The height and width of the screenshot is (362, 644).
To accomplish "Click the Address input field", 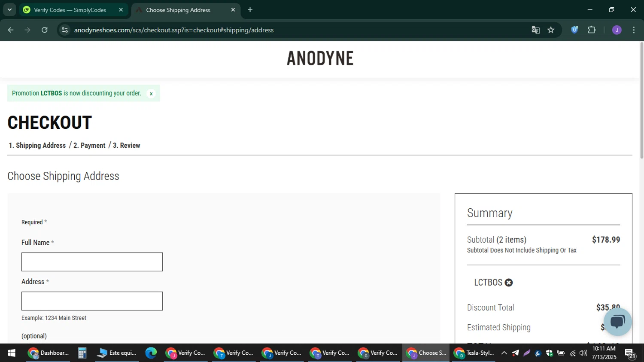I will coord(92,301).
